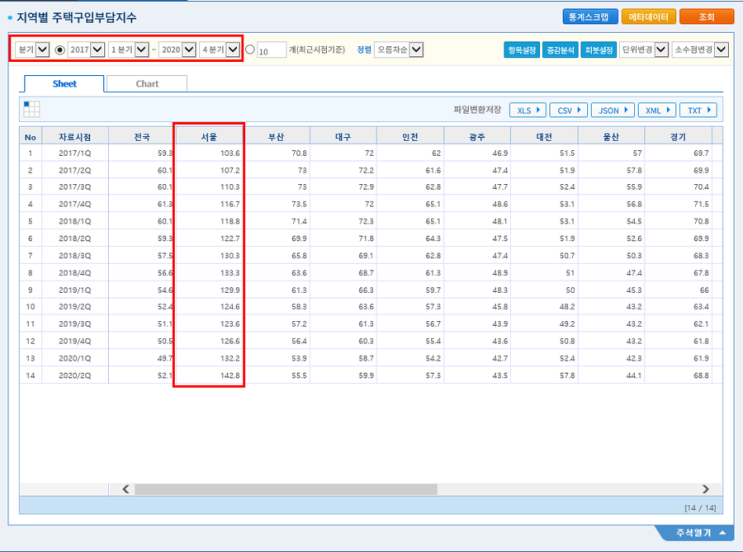Click the Seoul value 133.3
Viewport: 743px width, 552px height.
coord(230,273)
